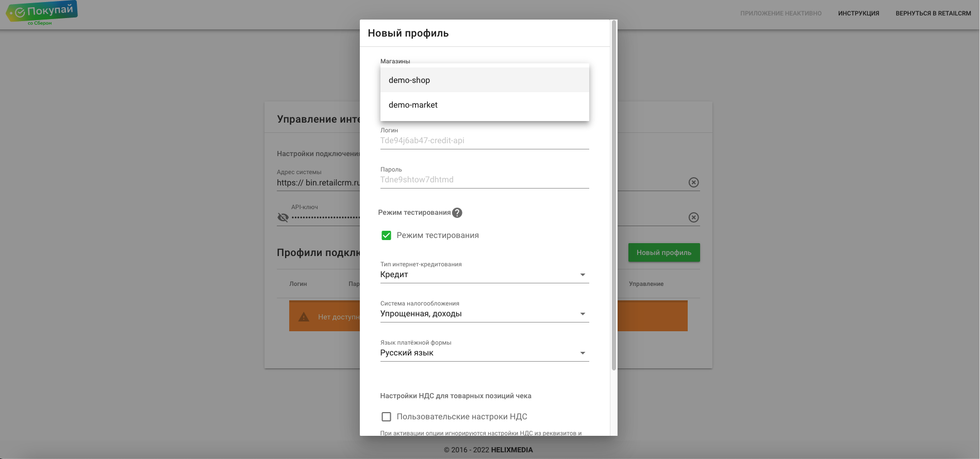This screenshot has height=459, width=980.
Task: Enable Пользовательские настройки НДС checkbox
Action: [x=386, y=417]
